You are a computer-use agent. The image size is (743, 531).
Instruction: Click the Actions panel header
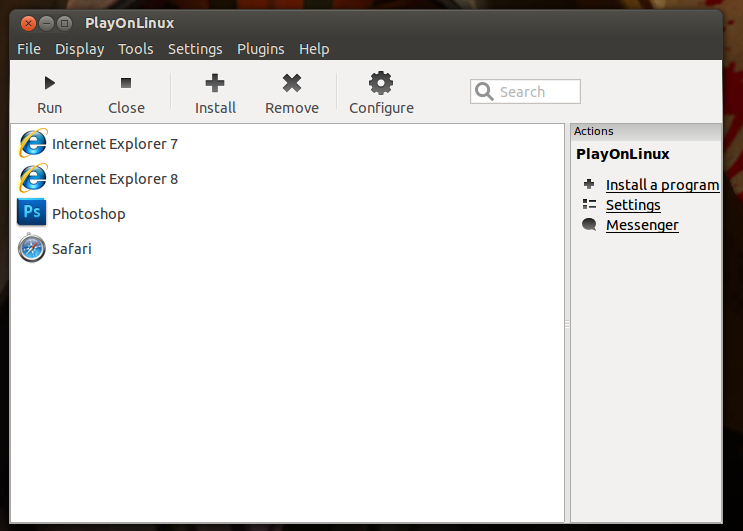(646, 131)
